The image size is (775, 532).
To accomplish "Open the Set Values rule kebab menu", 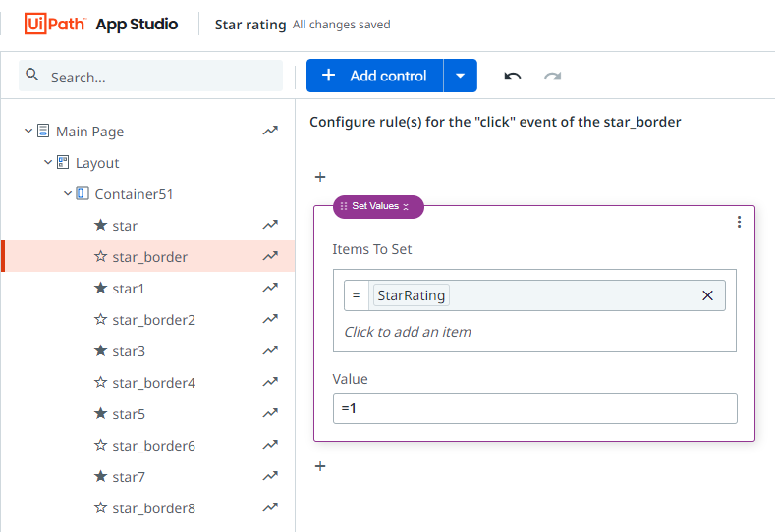I will click(x=739, y=223).
